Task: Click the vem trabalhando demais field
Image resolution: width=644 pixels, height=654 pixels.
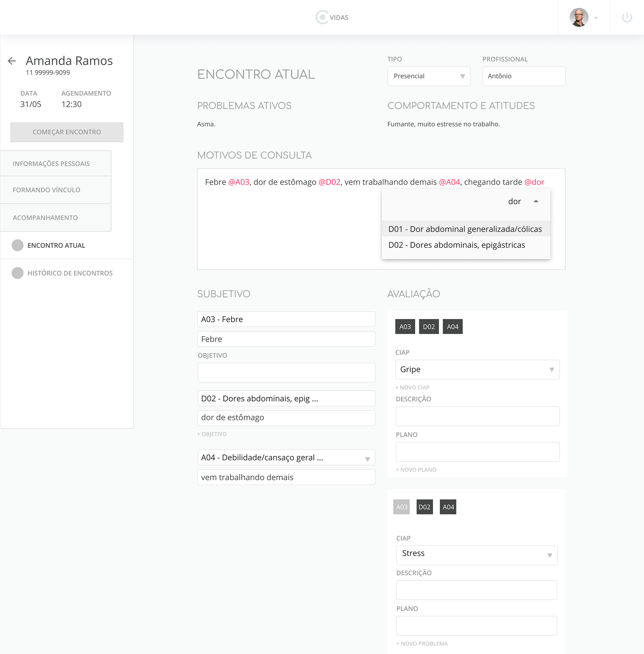Action: coord(286,477)
